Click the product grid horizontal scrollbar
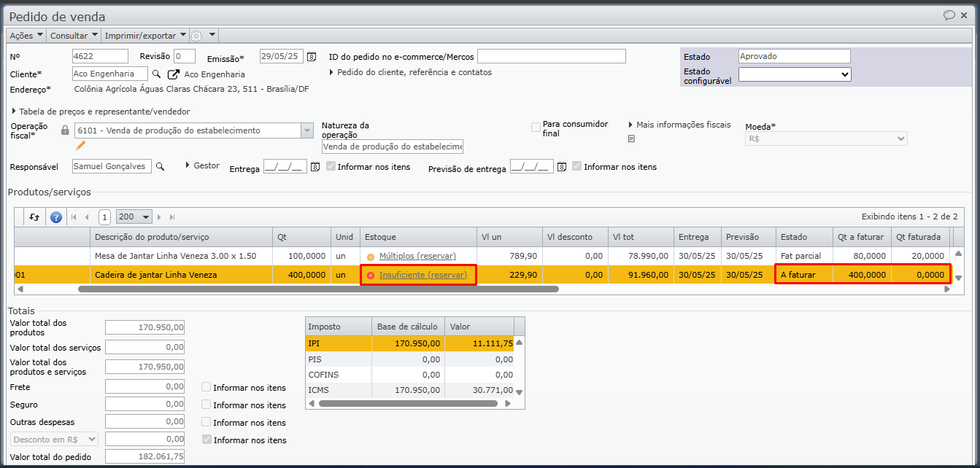The image size is (980, 468). click(317, 289)
